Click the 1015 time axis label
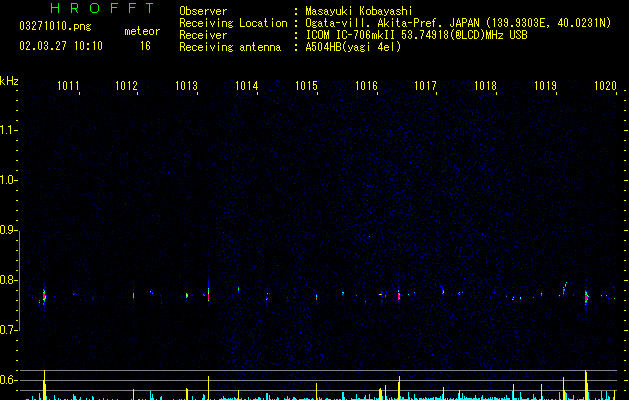This screenshot has height=400, width=629. (306, 86)
